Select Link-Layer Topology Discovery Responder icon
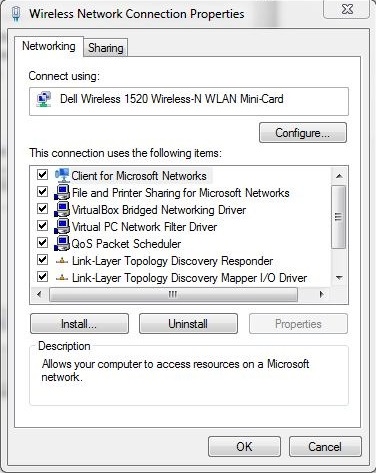The image size is (376, 473). click(62, 261)
